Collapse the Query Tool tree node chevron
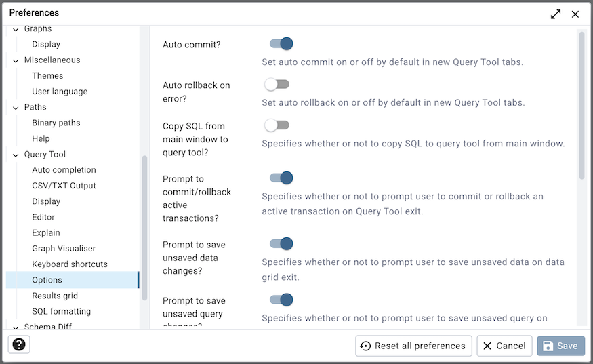The height and width of the screenshot is (364, 593). [16, 155]
